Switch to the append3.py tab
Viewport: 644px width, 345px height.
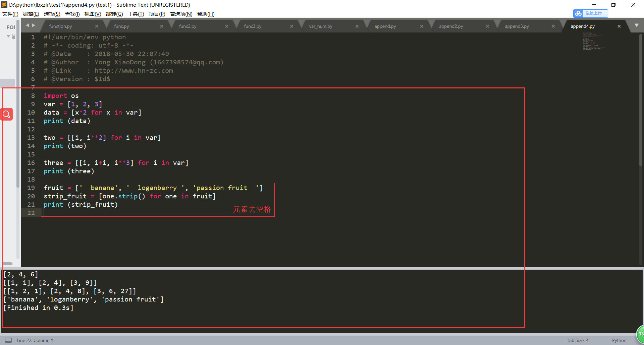[x=517, y=26]
